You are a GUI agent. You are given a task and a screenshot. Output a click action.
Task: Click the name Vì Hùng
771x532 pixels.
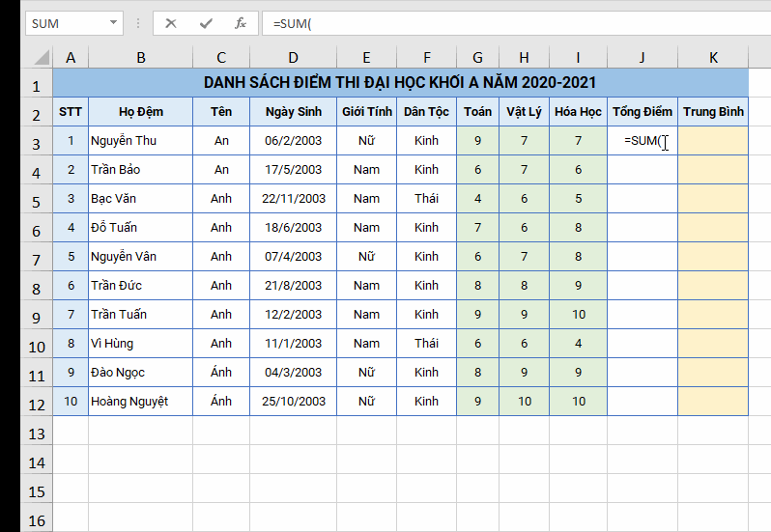[141, 344]
